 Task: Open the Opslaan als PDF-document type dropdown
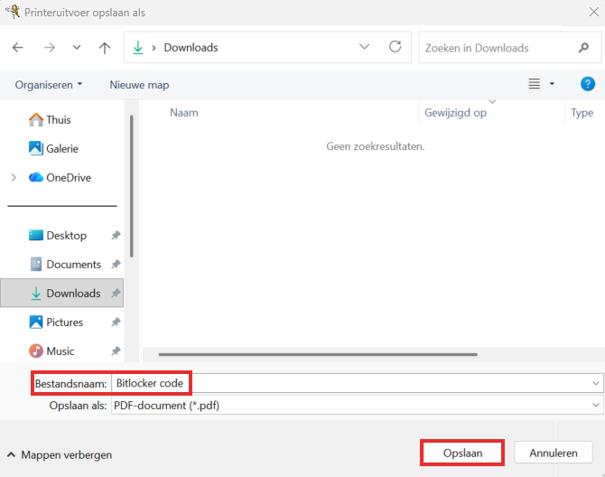point(357,405)
